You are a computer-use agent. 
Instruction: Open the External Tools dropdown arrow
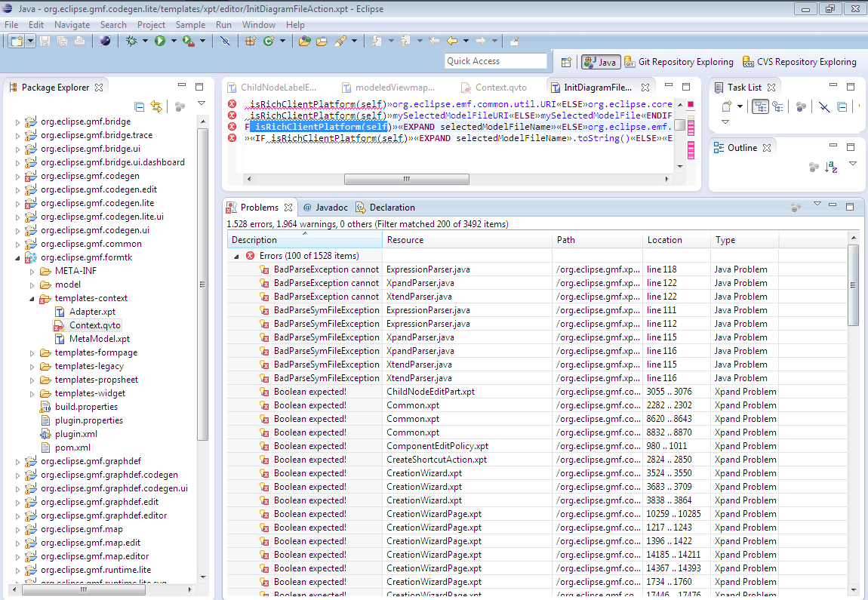pos(202,41)
